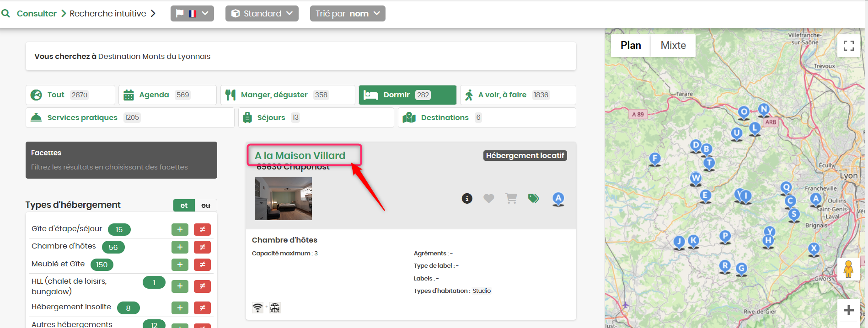
Task: Click map marker O
Action: click(744, 112)
